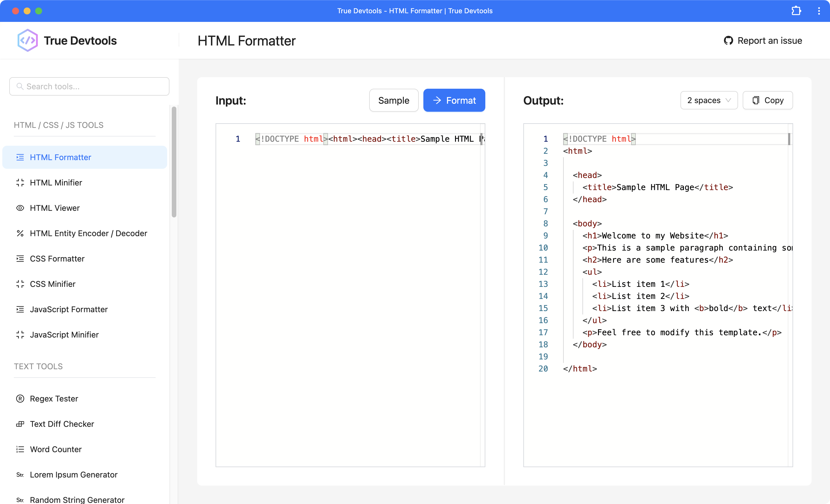Click the arrow icon in the Format button

[437, 100]
